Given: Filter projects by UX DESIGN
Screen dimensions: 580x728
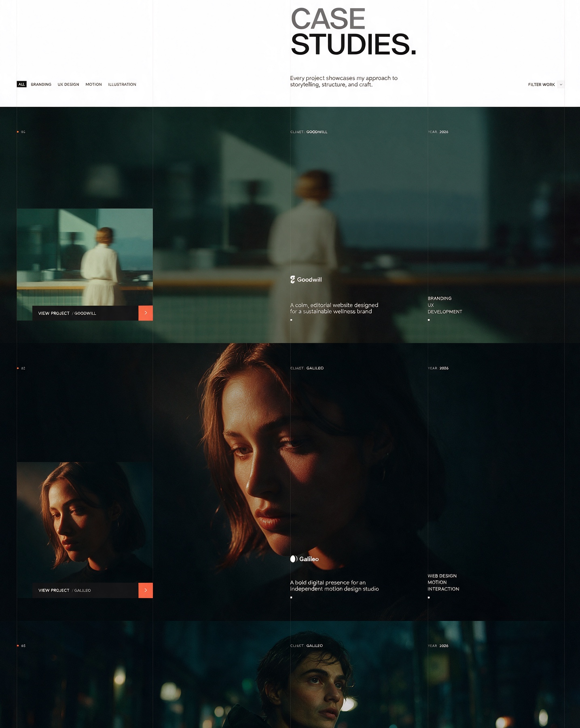Looking at the screenshot, I should [x=68, y=85].
